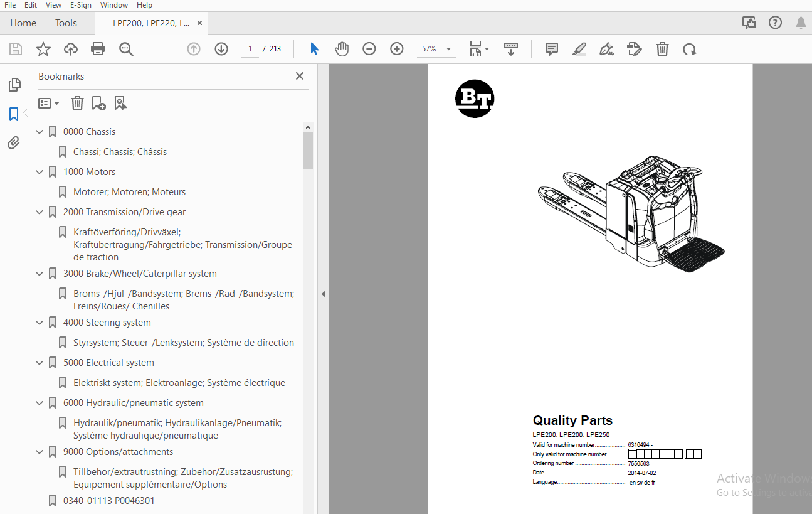Delete page using toolbar trash icon
This screenshot has width=812, height=514.
[662, 49]
